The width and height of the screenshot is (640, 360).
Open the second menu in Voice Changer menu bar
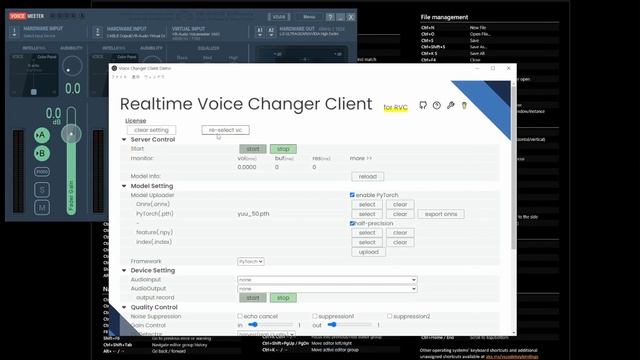point(136,77)
